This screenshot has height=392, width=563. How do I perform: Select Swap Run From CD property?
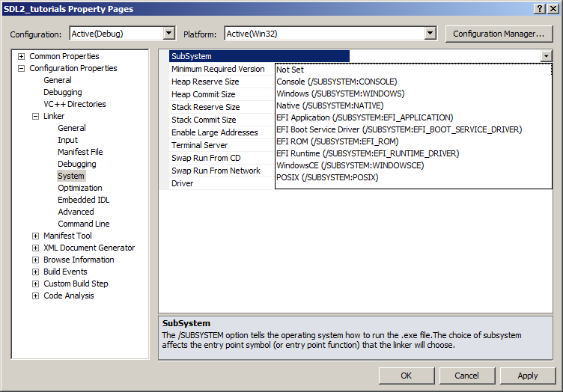tap(222, 158)
